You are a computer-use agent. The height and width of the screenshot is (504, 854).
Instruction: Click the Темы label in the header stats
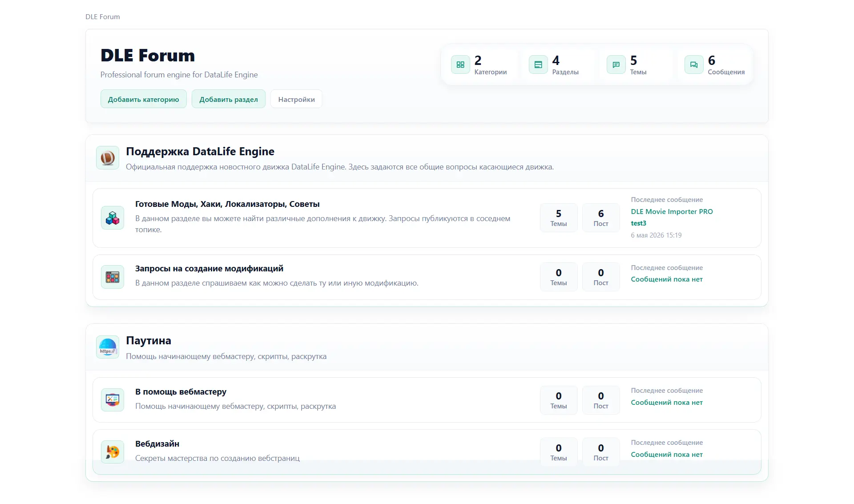pyautogui.click(x=638, y=72)
